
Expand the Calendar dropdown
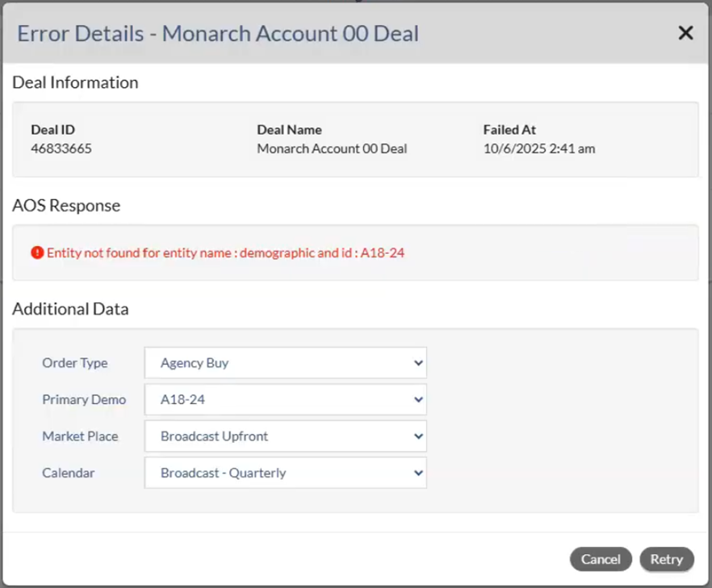(x=285, y=473)
